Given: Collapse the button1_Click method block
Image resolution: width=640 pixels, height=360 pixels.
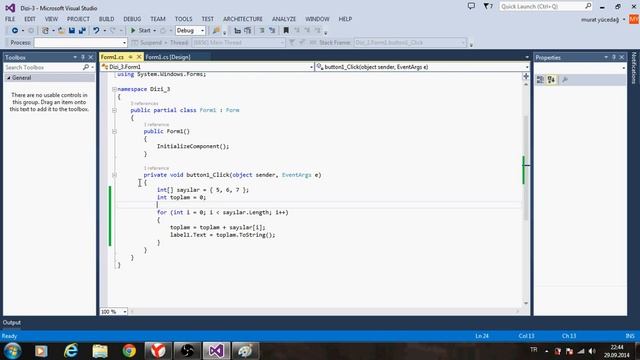Looking at the screenshot, I should coord(114,175).
